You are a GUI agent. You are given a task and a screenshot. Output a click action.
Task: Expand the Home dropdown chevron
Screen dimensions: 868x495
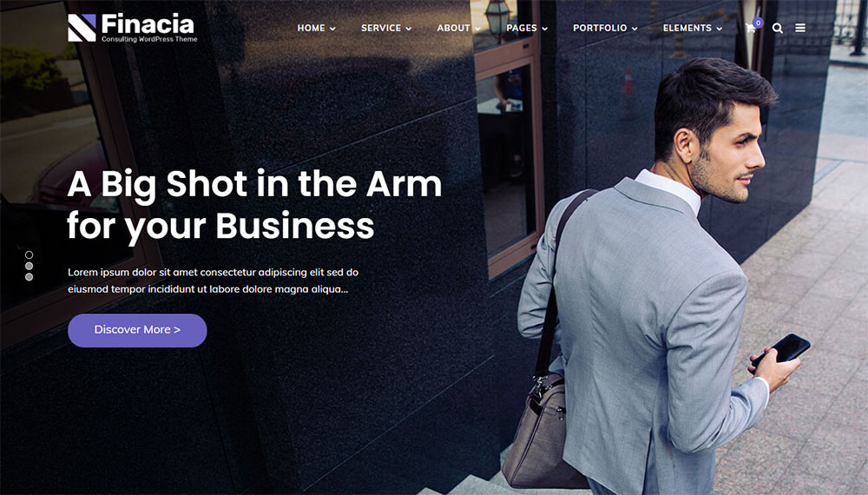(332, 29)
